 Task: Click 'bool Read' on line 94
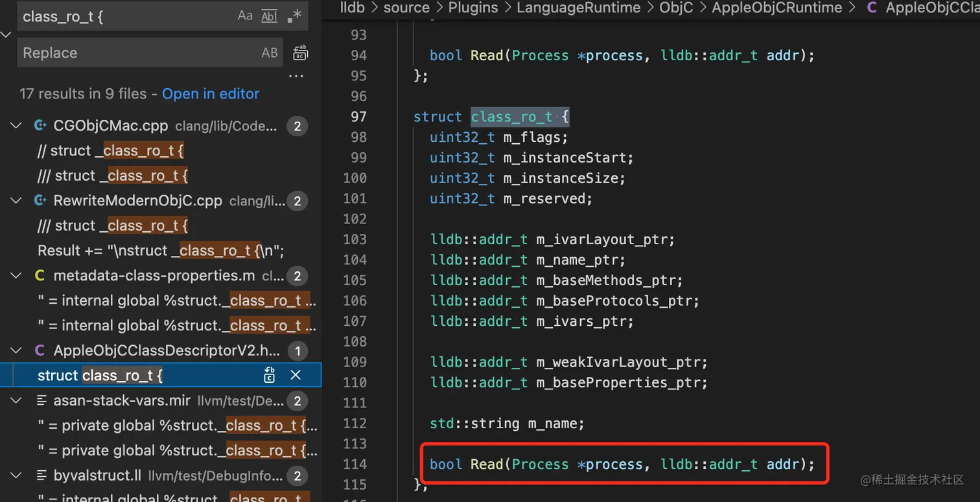coord(467,55)
